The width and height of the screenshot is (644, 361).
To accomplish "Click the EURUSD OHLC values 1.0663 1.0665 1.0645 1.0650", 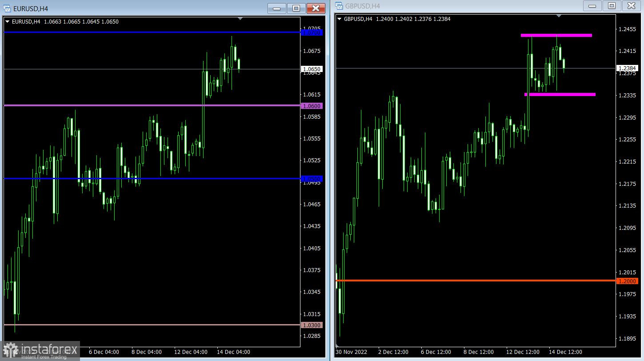I will (81, 21).
